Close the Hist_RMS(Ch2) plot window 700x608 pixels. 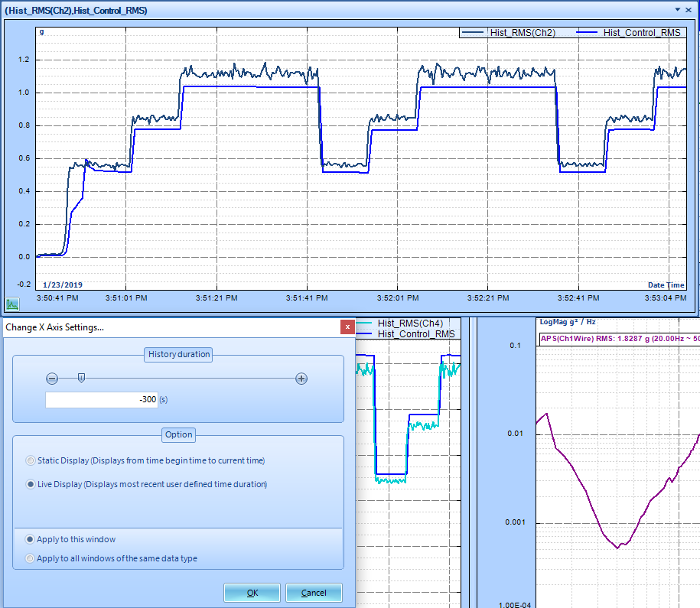coord(689,9)
